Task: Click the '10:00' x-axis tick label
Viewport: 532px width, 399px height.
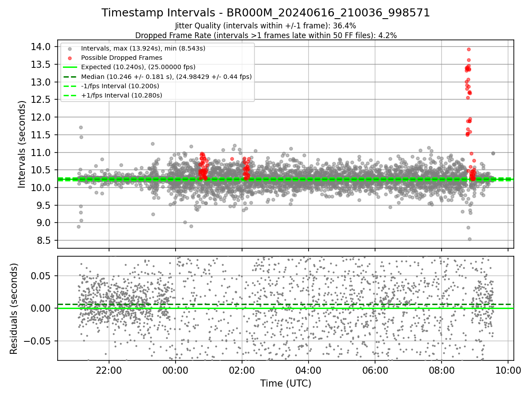Action: [508, 370]
